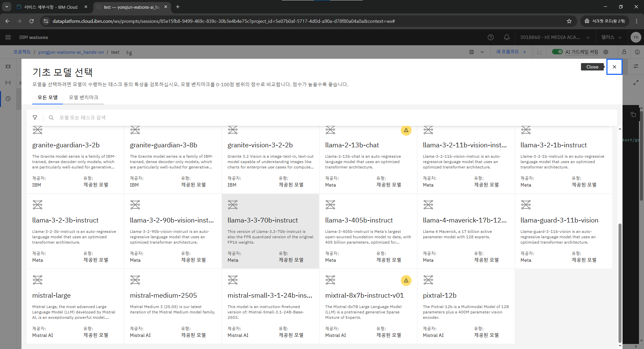This screenshot has width=644, height=349.
Task: Switch to the 모델 벤치마크 tab
Action: pyautogui.click(x=84, y=97)
